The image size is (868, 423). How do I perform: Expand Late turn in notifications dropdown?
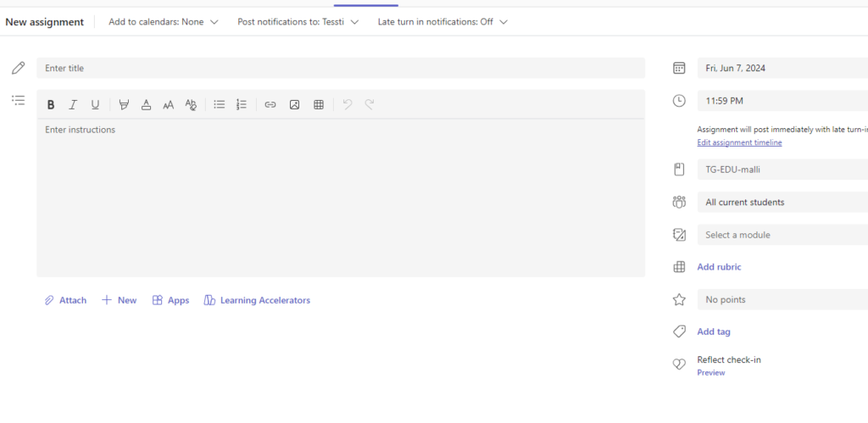[x=442, y=22]
